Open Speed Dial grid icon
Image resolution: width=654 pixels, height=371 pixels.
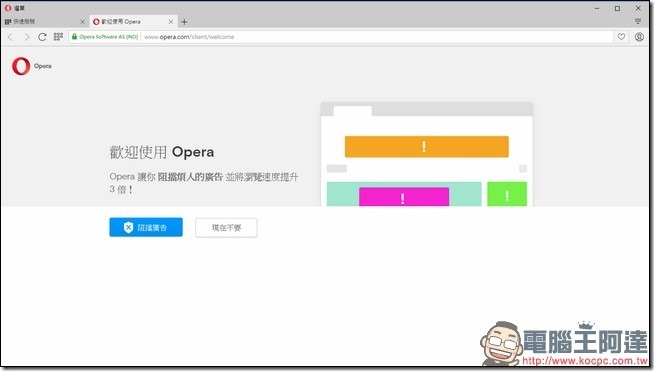coord(58,37)
